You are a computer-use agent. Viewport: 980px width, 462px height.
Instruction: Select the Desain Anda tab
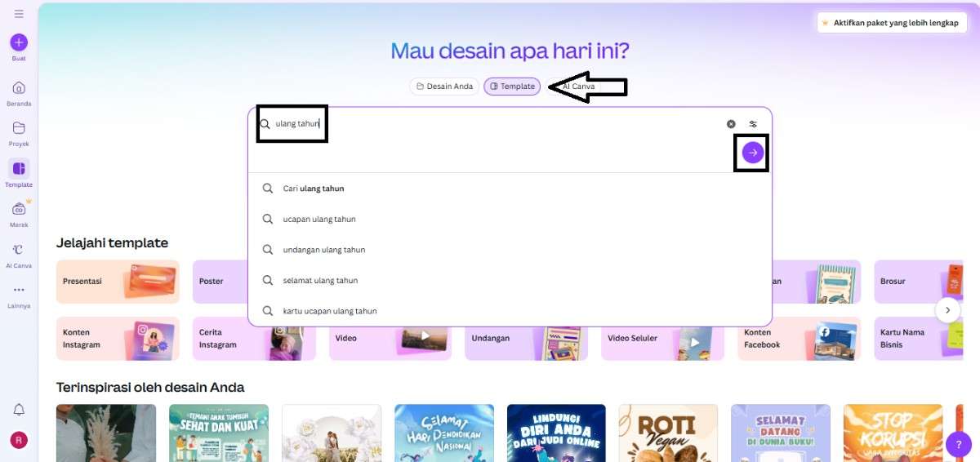point(444,87)
